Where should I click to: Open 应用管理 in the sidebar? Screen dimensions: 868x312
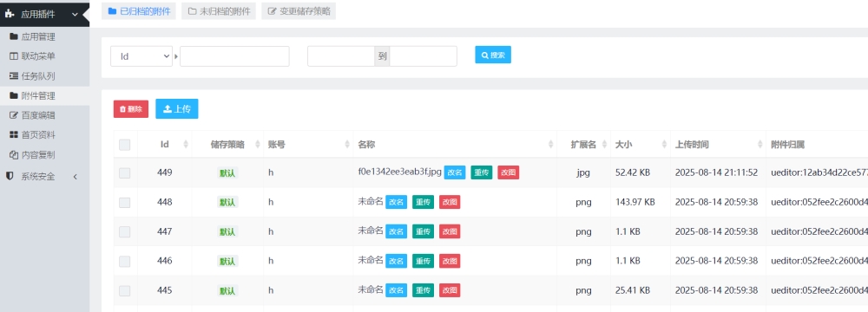click(38, 37)
